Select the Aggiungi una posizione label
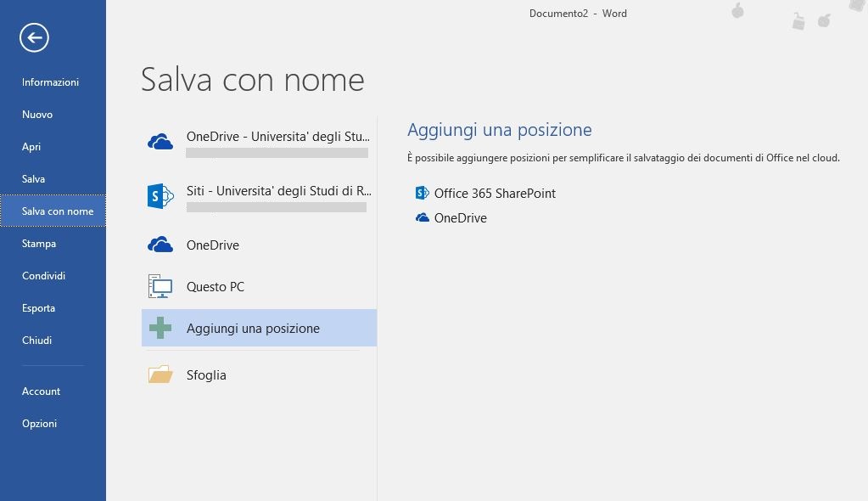The height and width of the screenshot is (501, 868). pyautogui.click(x=253, y=328)
